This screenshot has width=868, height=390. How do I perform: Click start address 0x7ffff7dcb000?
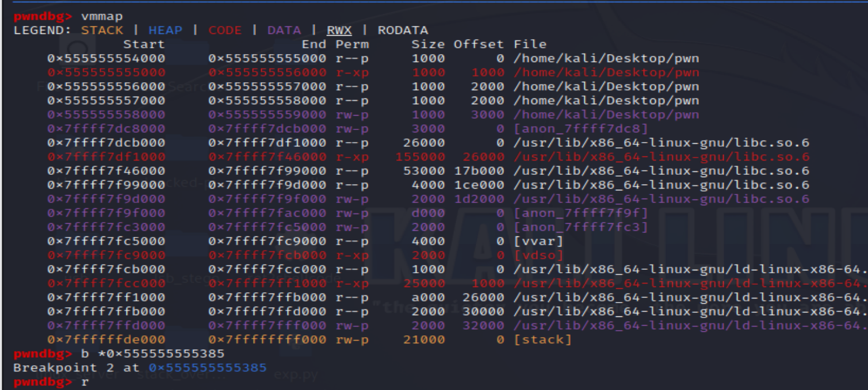pyautogui.click(x=106, y=143)
